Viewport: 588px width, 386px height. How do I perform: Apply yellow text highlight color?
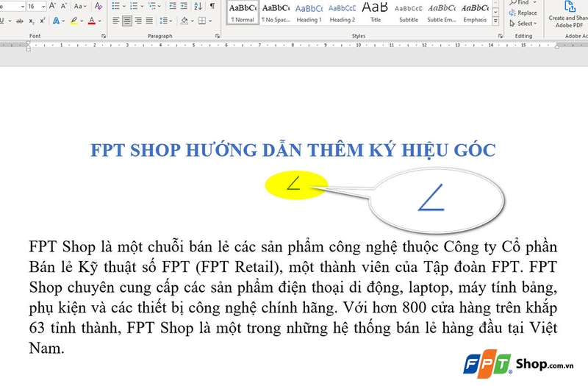pyautogui.click(x=74, y=21)
